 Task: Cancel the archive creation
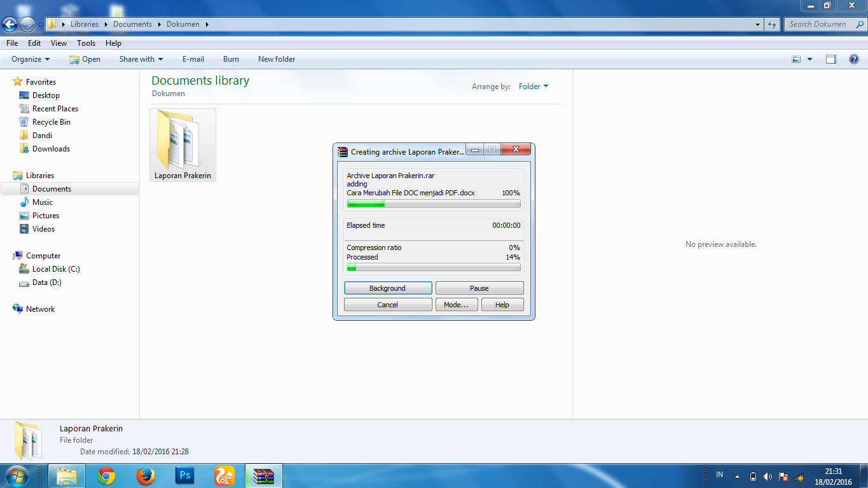pyautogui.click(x=388, y=305)
